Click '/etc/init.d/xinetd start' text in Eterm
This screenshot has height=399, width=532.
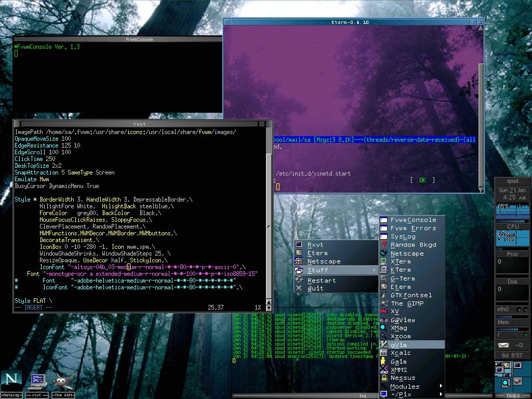point(313,174)
